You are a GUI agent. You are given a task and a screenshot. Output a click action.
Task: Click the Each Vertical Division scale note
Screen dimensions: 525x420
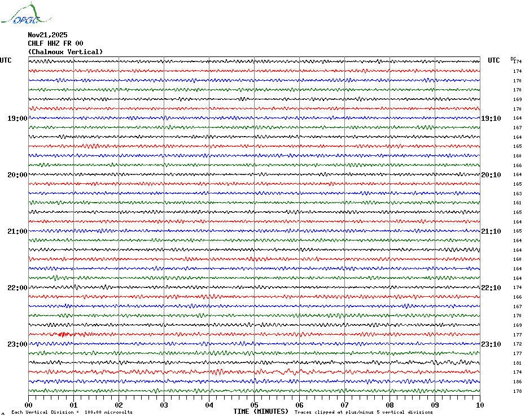[72, 412]
